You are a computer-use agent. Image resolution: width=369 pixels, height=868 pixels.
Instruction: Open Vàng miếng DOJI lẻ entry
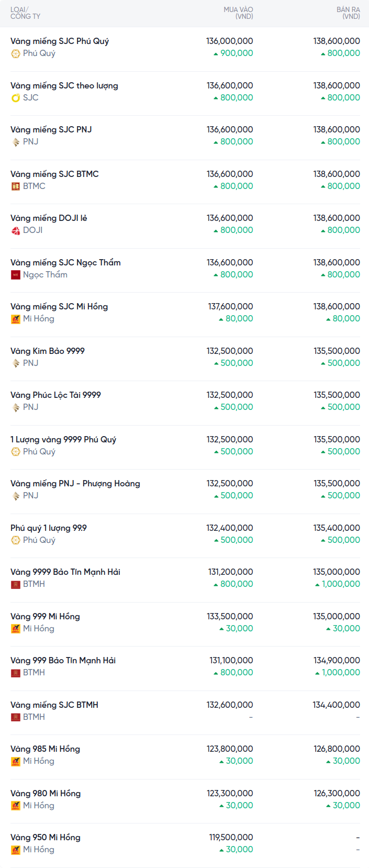[x=49, y=218]
